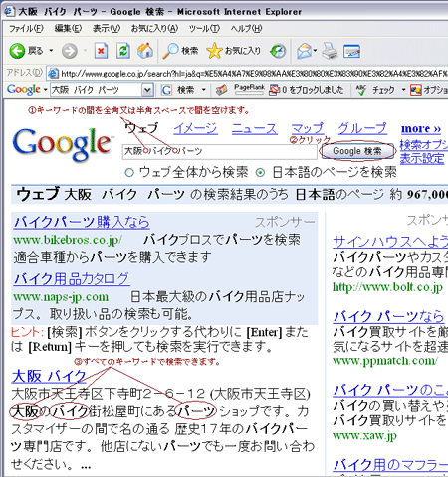The height and width of the screenshot is (477, 448).
Task: Open Back button history dropdown arrow
Action: point(51,51)
